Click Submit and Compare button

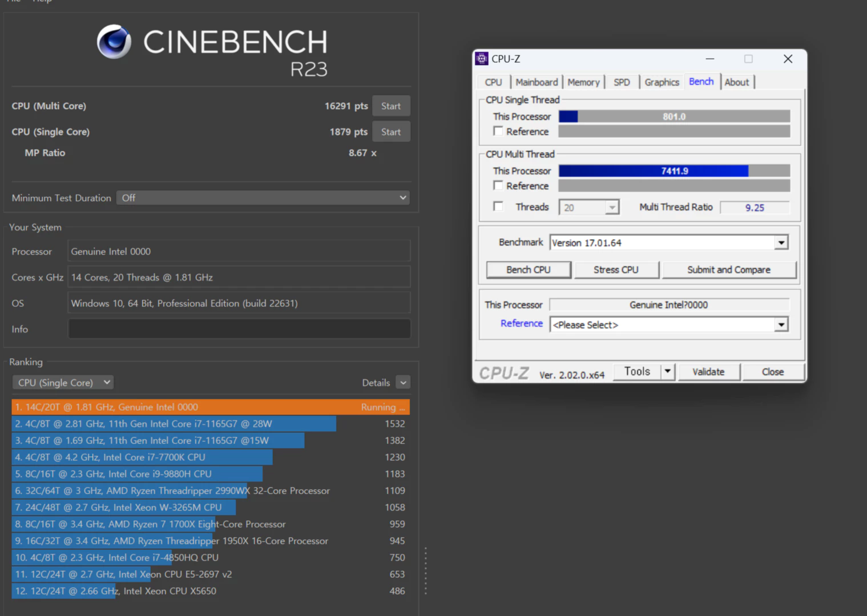pos(729,270)
